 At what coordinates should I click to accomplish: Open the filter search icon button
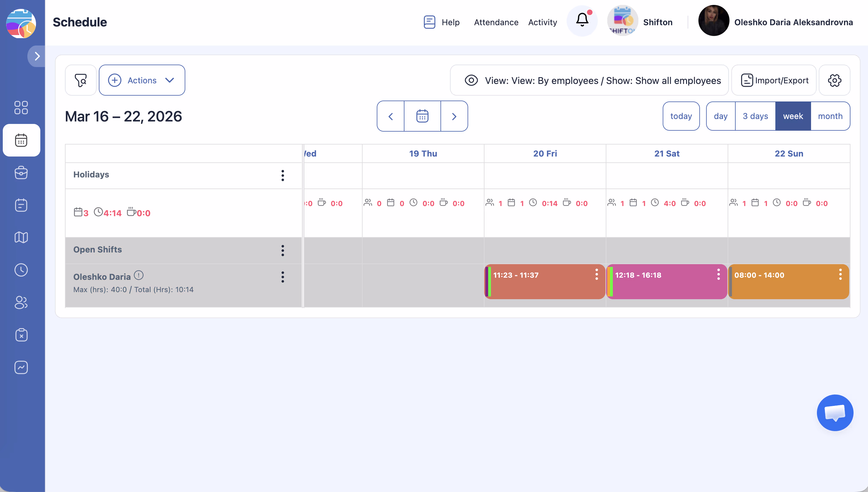80,80
